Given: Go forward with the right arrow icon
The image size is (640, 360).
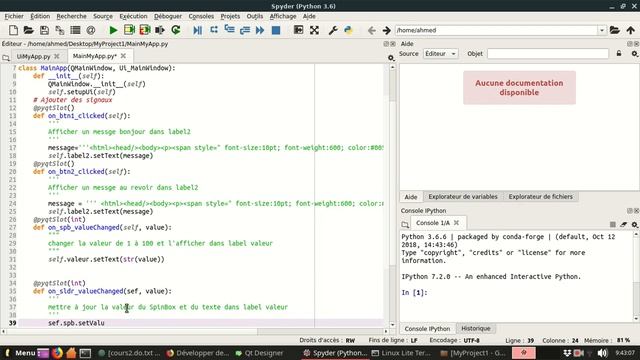Looking at the screenshot, I should [387, 30].
